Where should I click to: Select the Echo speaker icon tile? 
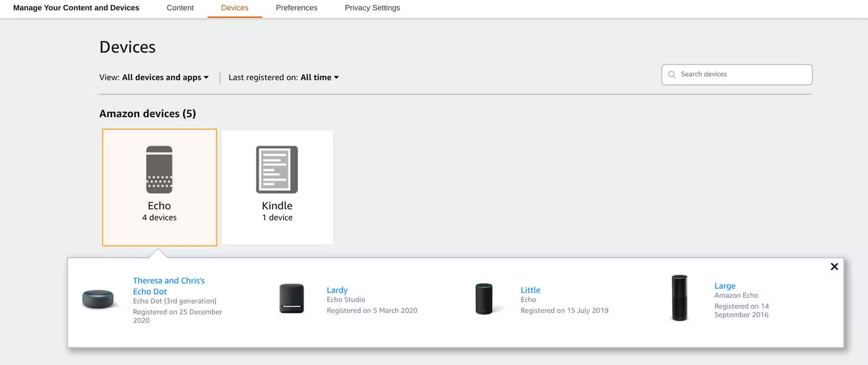pyautogui.click(x=159, y=187)
